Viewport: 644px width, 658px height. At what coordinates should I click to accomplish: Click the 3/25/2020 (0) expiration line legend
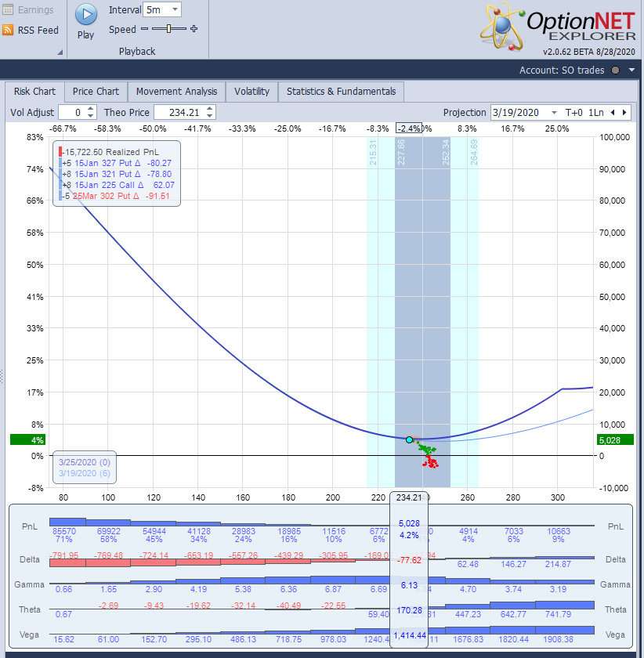pos(85,462)
